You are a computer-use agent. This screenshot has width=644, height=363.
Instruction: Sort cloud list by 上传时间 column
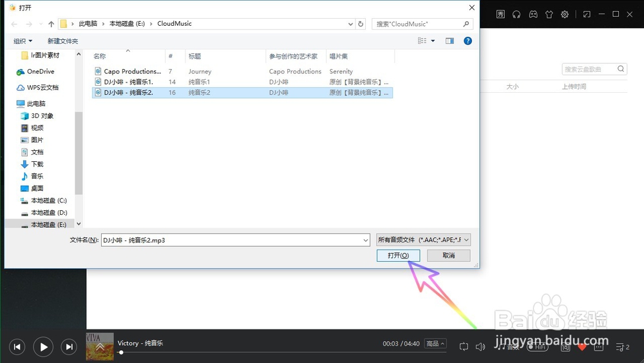coord(574,87)
